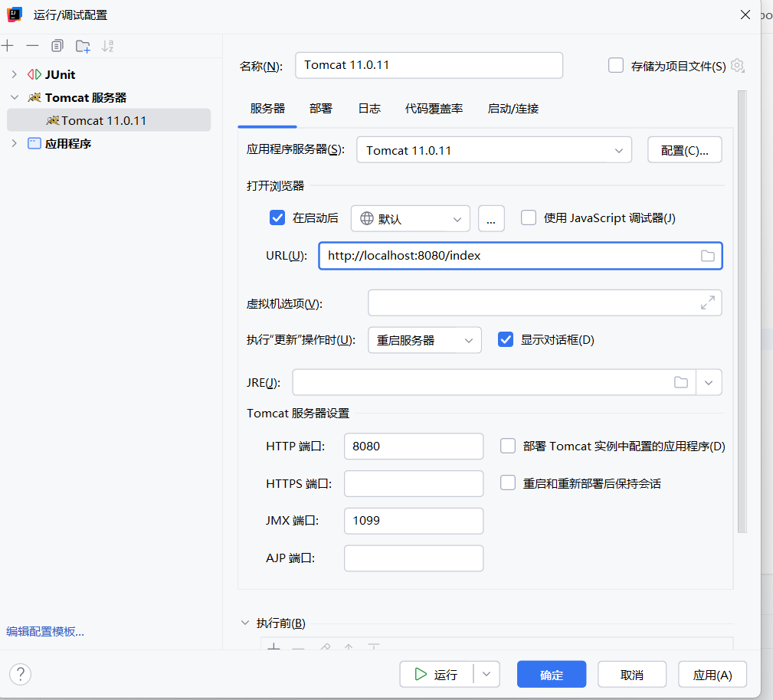Viewport: 773px width, 700px height.
Task: Click the HTTPS 端口 input field
Action: click(x=414, y=483)
